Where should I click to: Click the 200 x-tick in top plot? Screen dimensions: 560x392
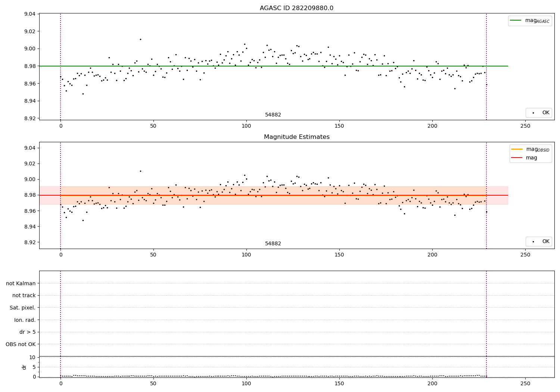click(x=432, y=126)
